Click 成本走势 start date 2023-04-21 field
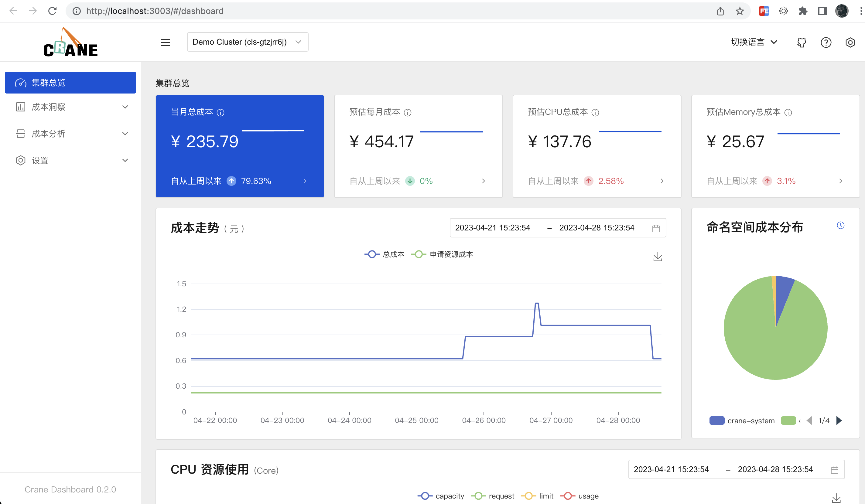The image size is (865, 504). [493, 228]
